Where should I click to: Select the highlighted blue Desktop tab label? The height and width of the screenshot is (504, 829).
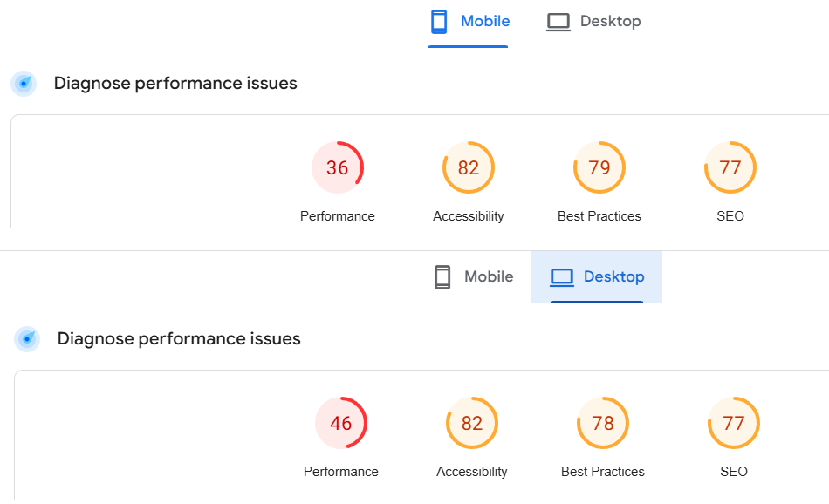tap(613, 277)
